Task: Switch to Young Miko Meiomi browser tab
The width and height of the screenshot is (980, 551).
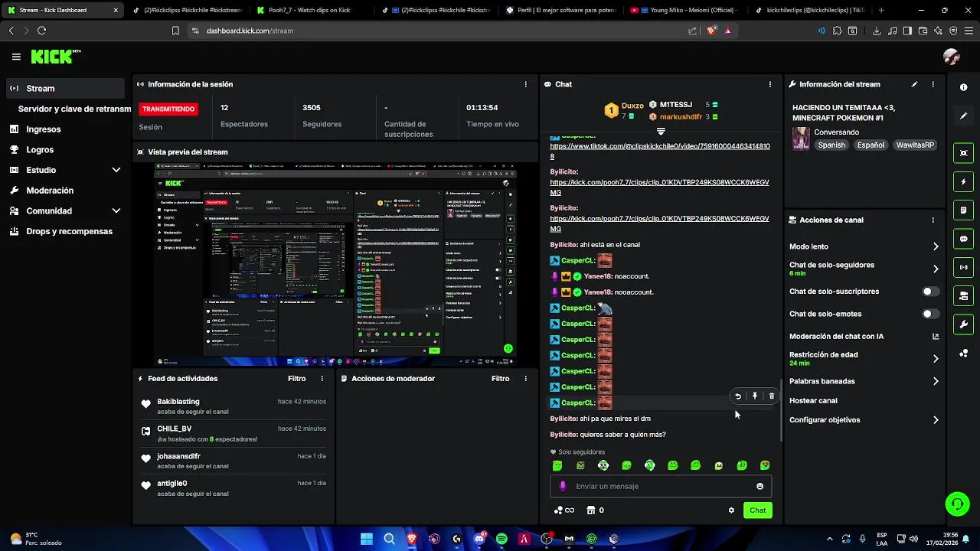Action: point(685,10)
